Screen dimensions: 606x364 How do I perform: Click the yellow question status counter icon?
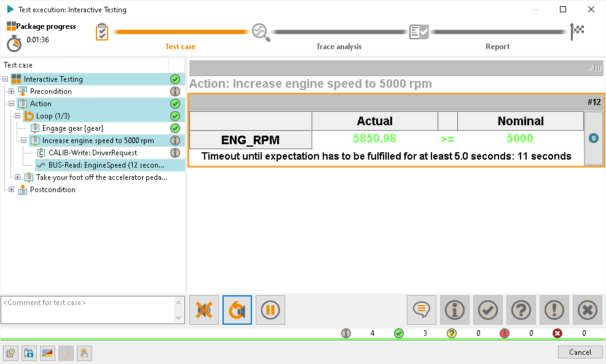pos(451,333)
